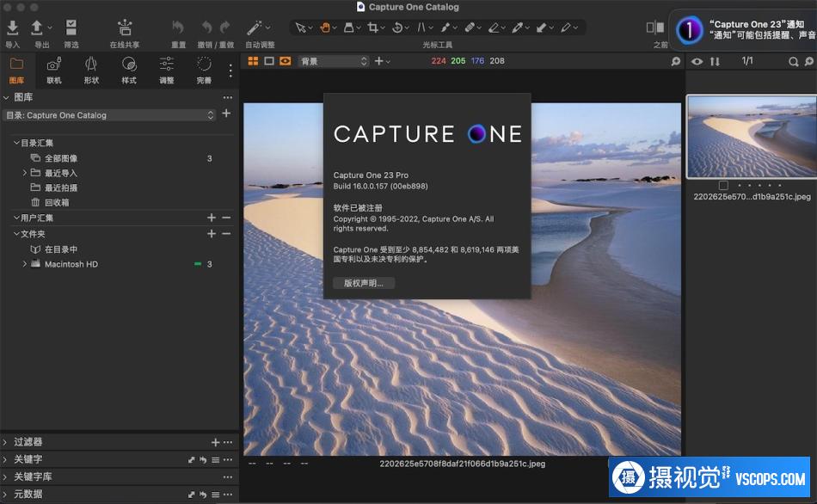Click the 导入 (Import) toolbar icon

(13, 28)
